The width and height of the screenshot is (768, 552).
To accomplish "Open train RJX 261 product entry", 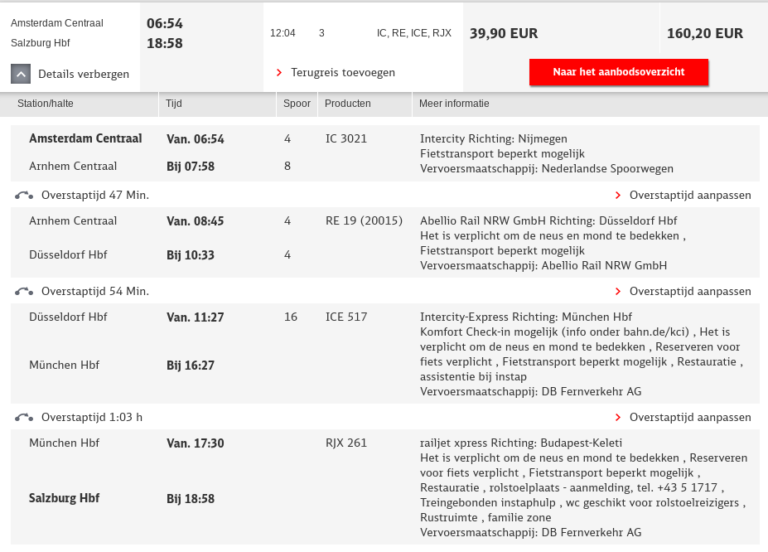I will [346, 443].
